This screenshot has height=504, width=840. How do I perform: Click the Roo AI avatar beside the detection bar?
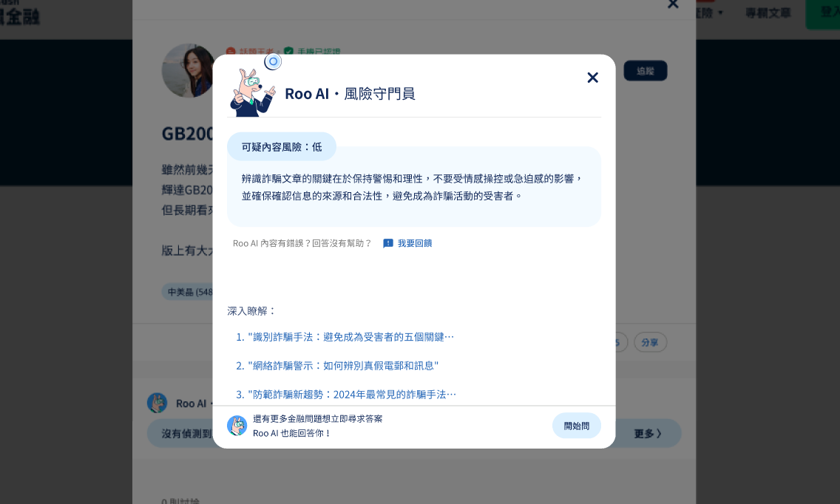click(x=157, y=403)
